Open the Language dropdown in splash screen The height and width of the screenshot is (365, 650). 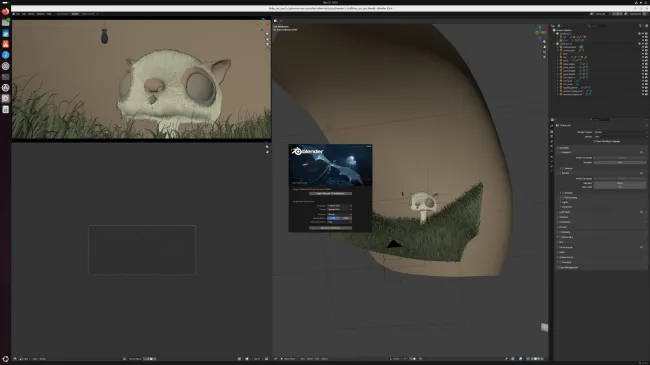(340, 206)
